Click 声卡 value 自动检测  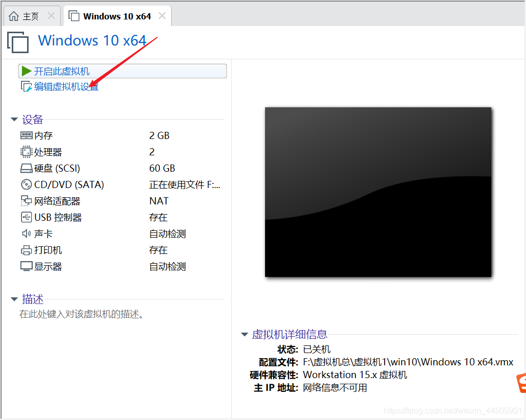[168, 234]
